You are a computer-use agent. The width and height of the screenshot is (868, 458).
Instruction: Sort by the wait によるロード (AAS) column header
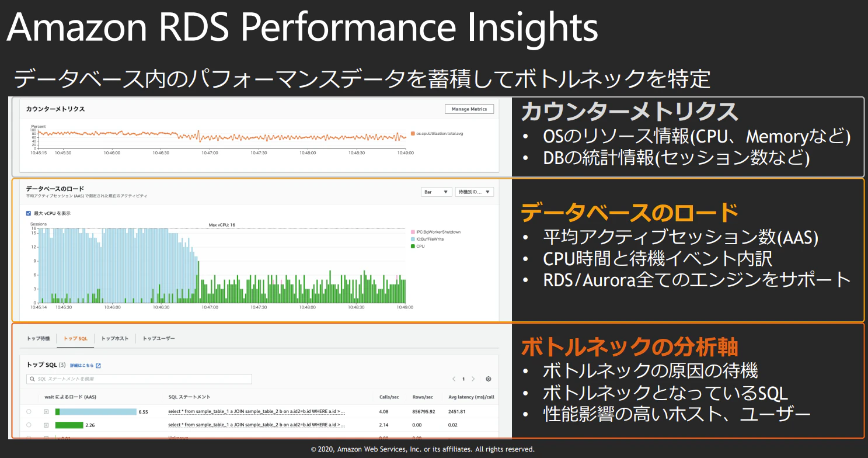tap(70, 397)
